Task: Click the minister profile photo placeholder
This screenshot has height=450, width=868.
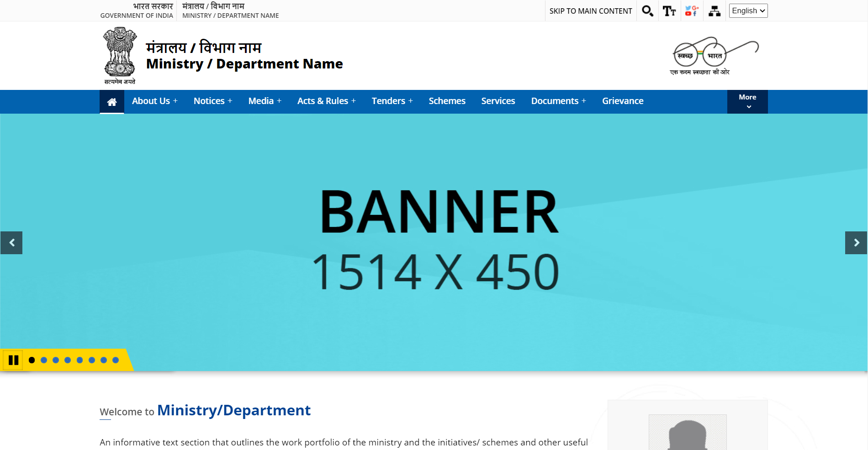Action: tap(688, 434)
